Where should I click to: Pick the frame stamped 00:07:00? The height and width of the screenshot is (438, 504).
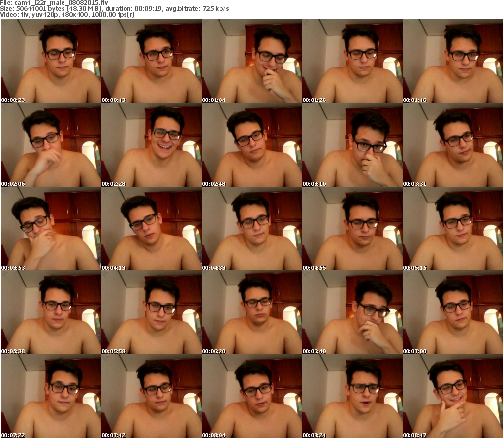[x=453, y=312]
